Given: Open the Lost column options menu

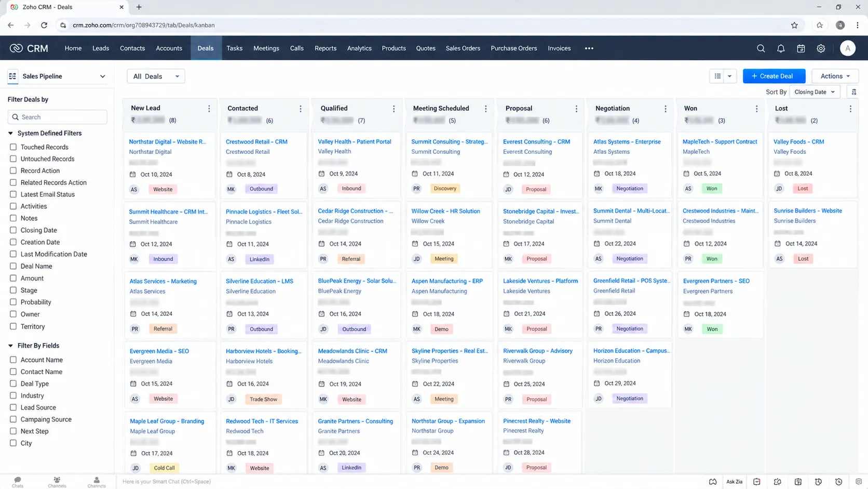Looking at the screenshot, I should click(x=850, y=109).
